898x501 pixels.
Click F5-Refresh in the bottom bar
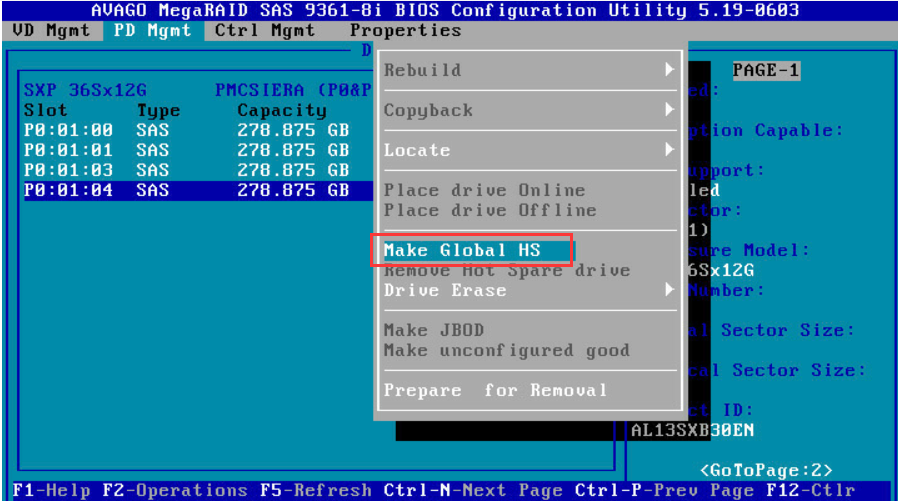point(316,491)
